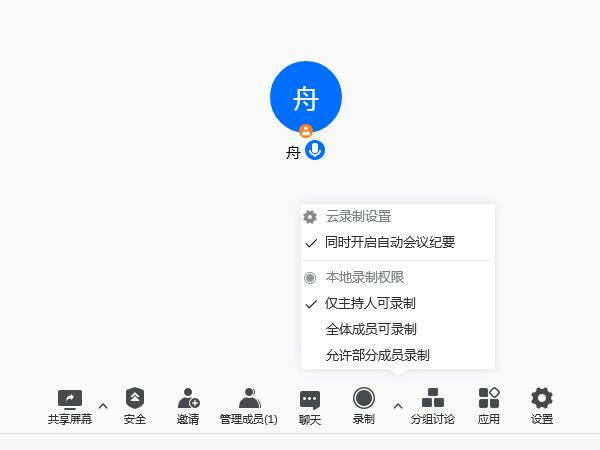The image size is (600, 450).
Task: Open the 安全 security shield icon
Action: point(135,398)
